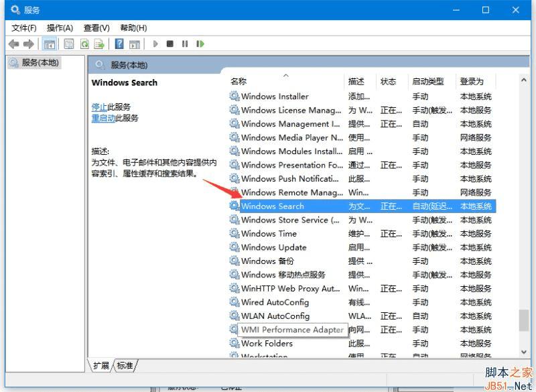
Task: Click the 重启动 link to restart service
Action: pyautogui.click(x=103, y=118)
